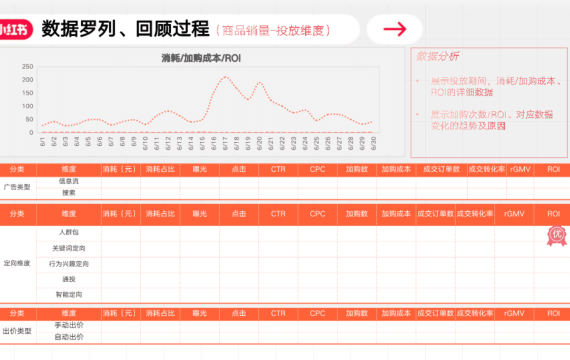The width and height of the screenshot is (570, 360).
Task: Open the 数据分析 text box heading
Action: click(438, 56)
